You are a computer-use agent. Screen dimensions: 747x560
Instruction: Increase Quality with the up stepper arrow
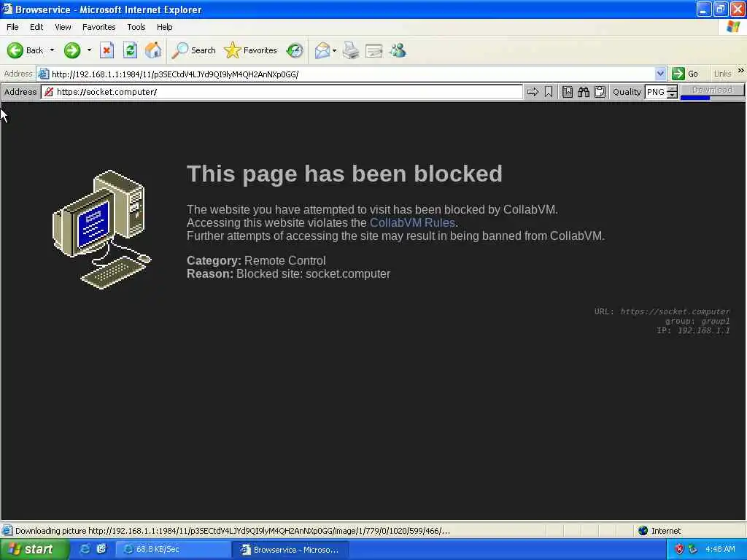click(x=672, y=88)
